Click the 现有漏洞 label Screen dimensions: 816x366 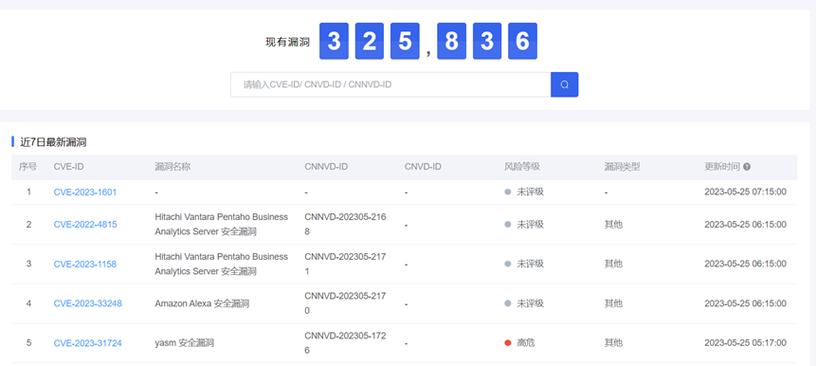[287, 42]
